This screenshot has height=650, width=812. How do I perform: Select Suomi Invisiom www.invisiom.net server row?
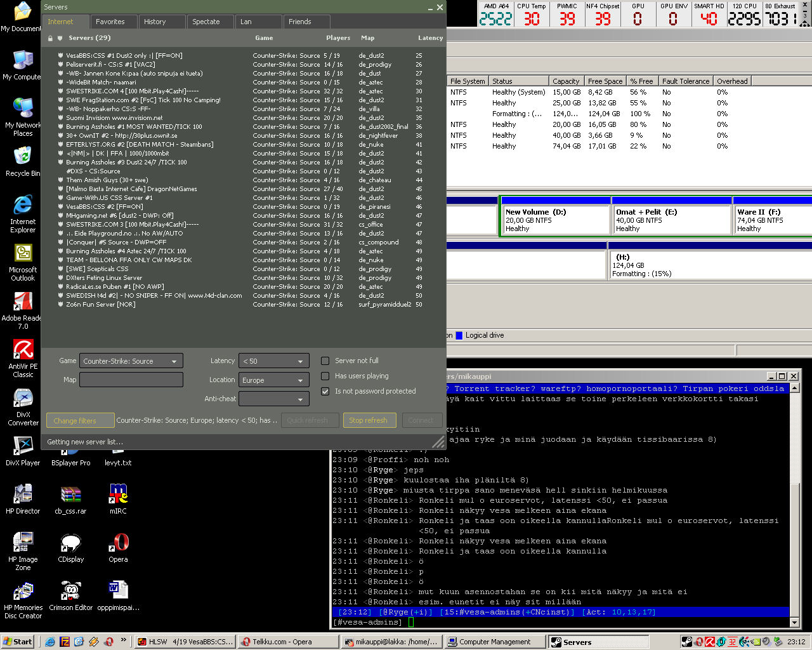click(243, 118)
